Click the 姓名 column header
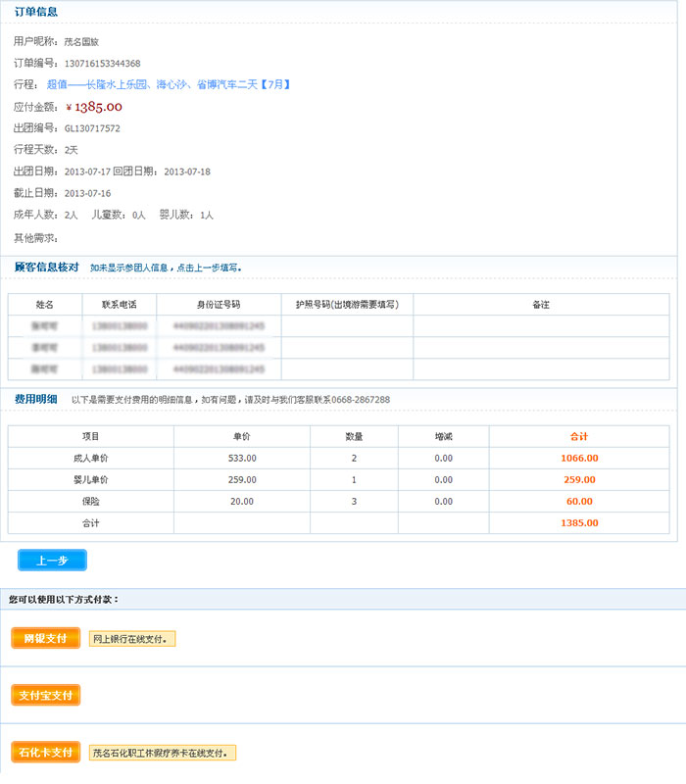Viewport: 686px width, 784px height. (x=45, y=305)
